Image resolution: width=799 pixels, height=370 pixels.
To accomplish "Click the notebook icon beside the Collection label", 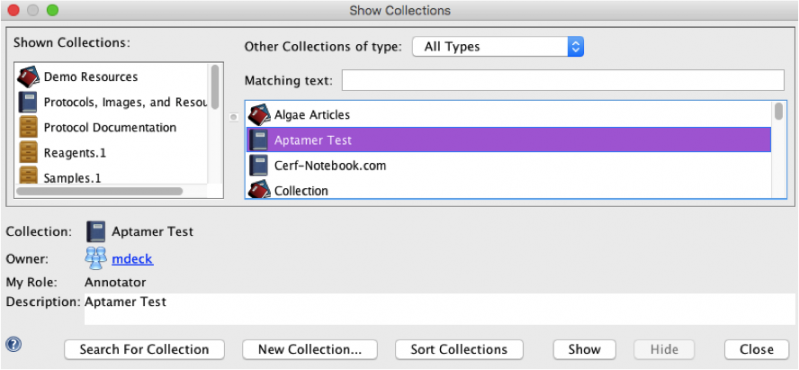I will pyautogui.click(x=96, y=231).
